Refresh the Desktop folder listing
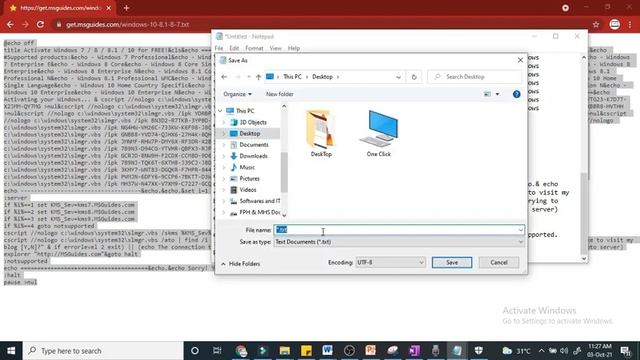Screen dimensions: 640x360 [414, 77]
